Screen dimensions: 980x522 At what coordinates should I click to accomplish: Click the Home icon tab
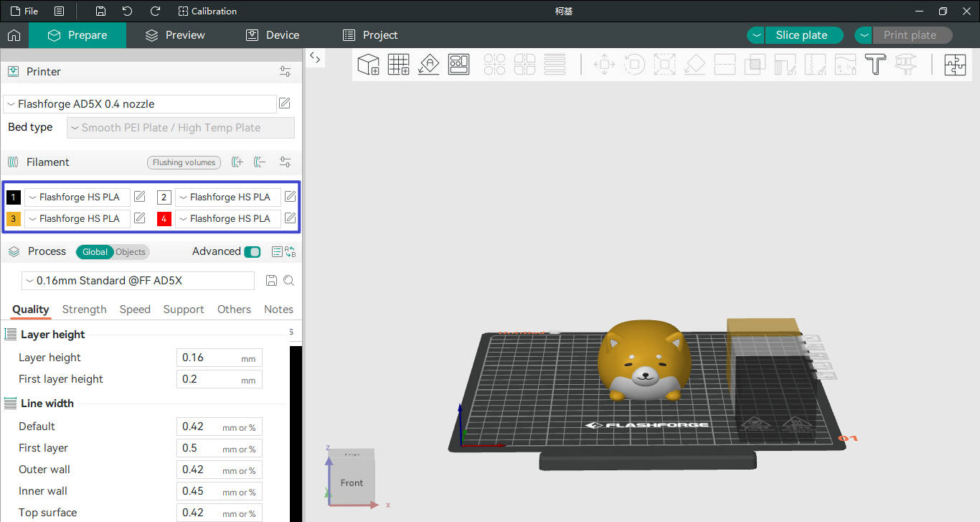tap(14, 35)
